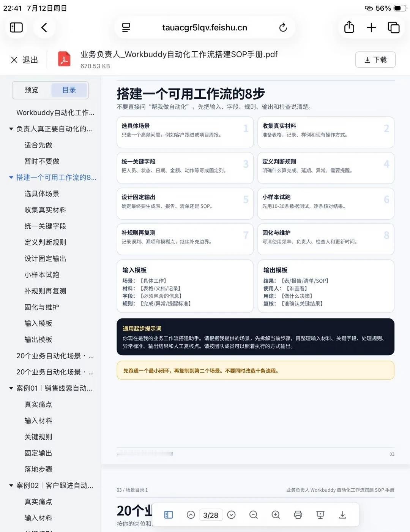Open the page reader menu icon

pos(126,27)
